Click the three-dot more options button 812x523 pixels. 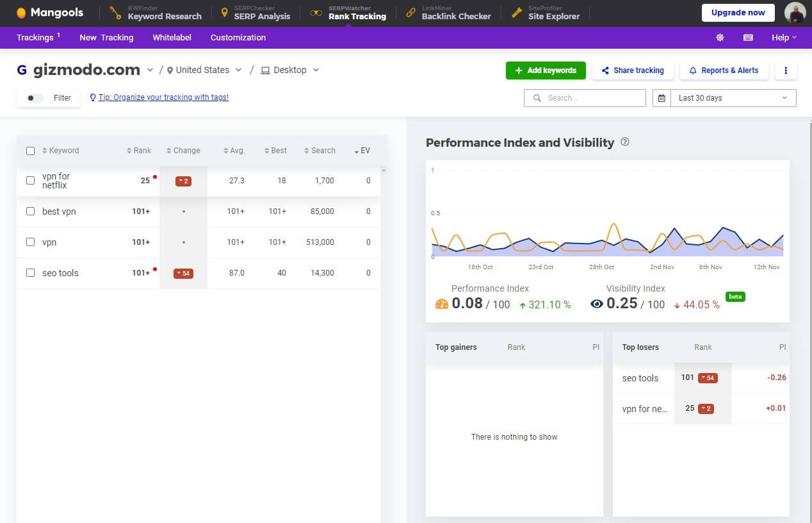(x=786, y=71)
